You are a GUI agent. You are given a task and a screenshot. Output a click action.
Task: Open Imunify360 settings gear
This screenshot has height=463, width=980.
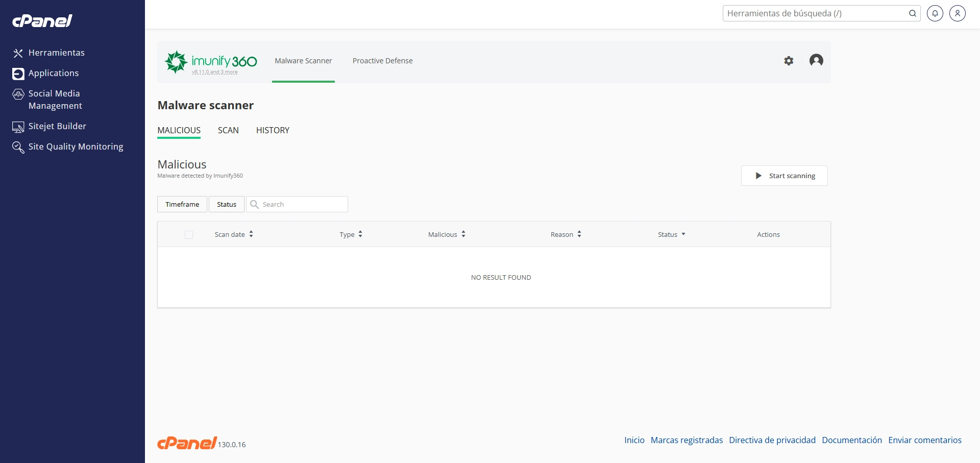(x=789, y=61)
